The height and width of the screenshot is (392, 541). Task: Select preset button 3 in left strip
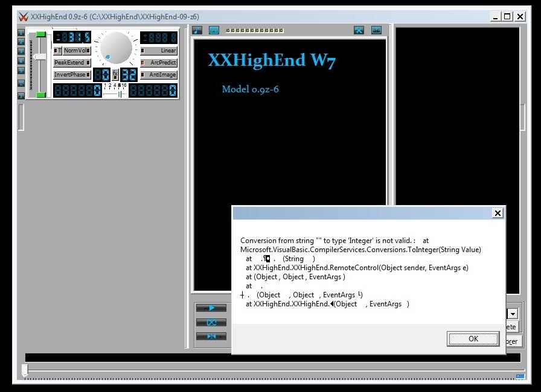click(x=21, y=51)
